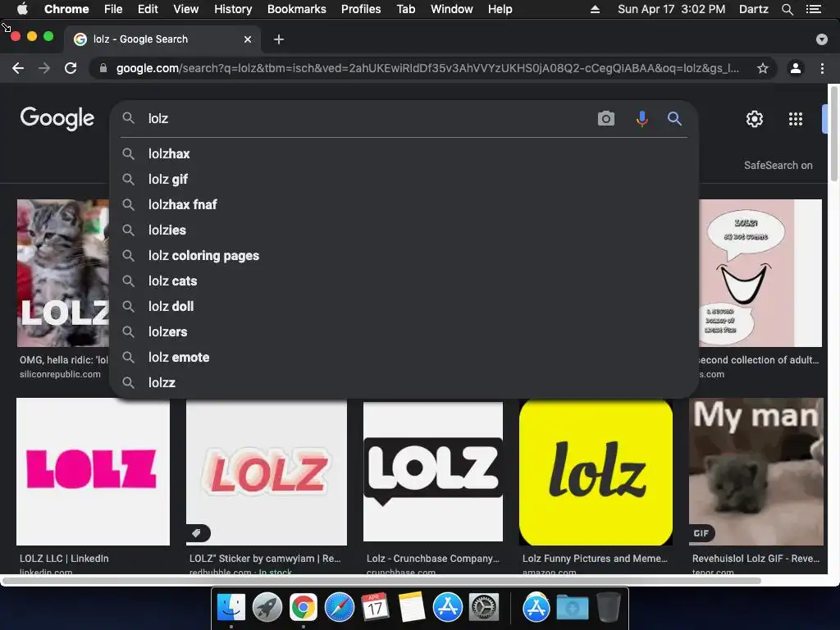View site information via the lock icon
The image size is (840, 630).
(103, 68)
